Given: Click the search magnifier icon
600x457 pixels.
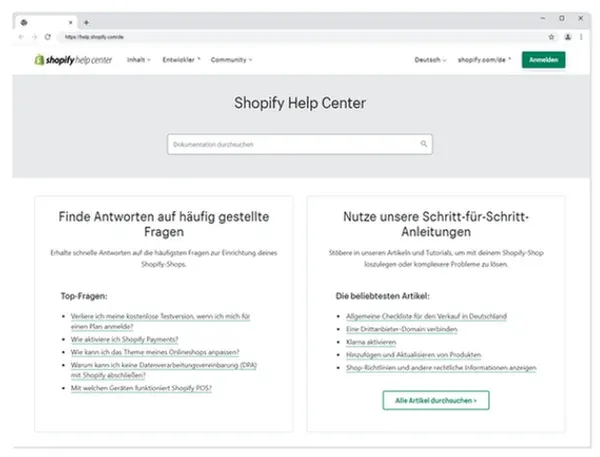Looking at the screenshot, I should point(424,144).
